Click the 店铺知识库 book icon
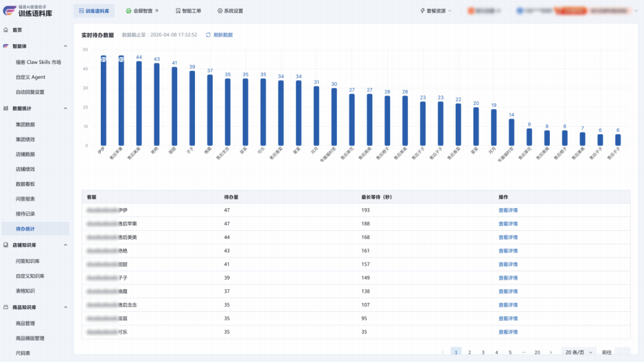 pyautogui.click(x=6, y=245)
